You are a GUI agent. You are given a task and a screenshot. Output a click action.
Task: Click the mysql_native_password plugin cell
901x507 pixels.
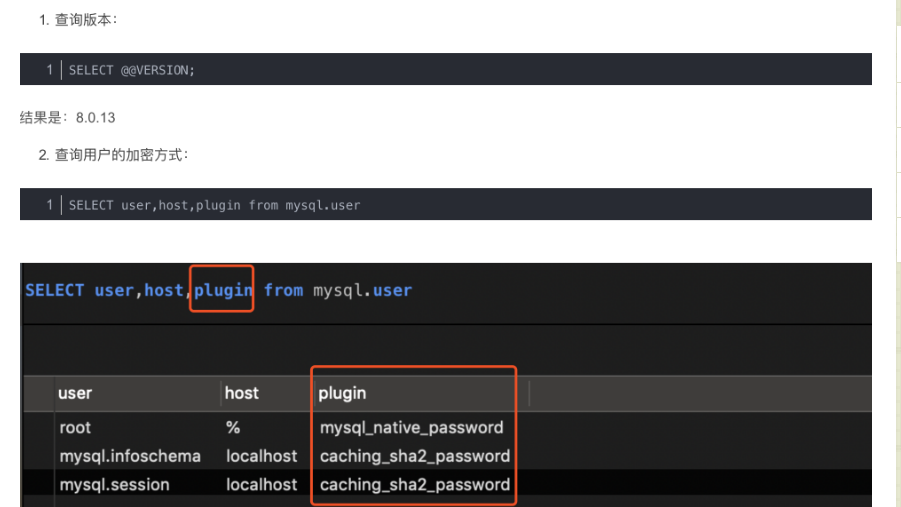[411, 428]
